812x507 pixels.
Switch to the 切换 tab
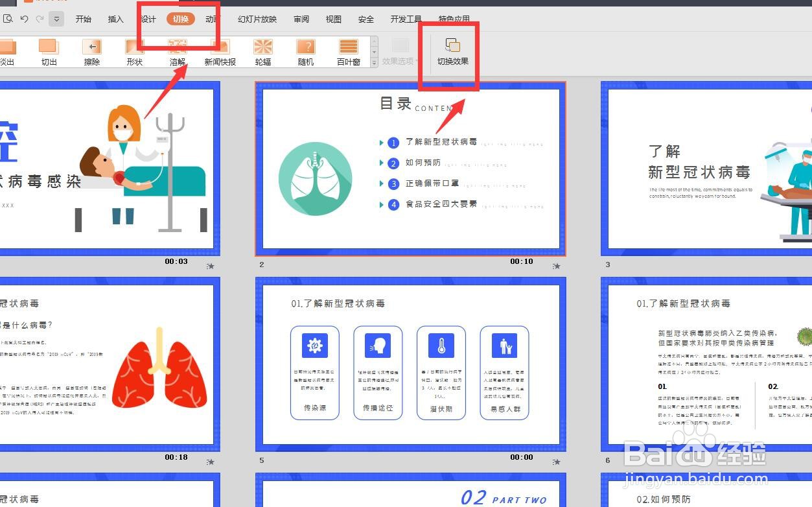[x=181, y=19]
